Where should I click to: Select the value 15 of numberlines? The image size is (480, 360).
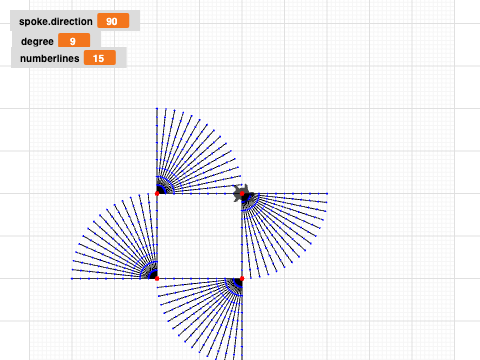[100, 58]
